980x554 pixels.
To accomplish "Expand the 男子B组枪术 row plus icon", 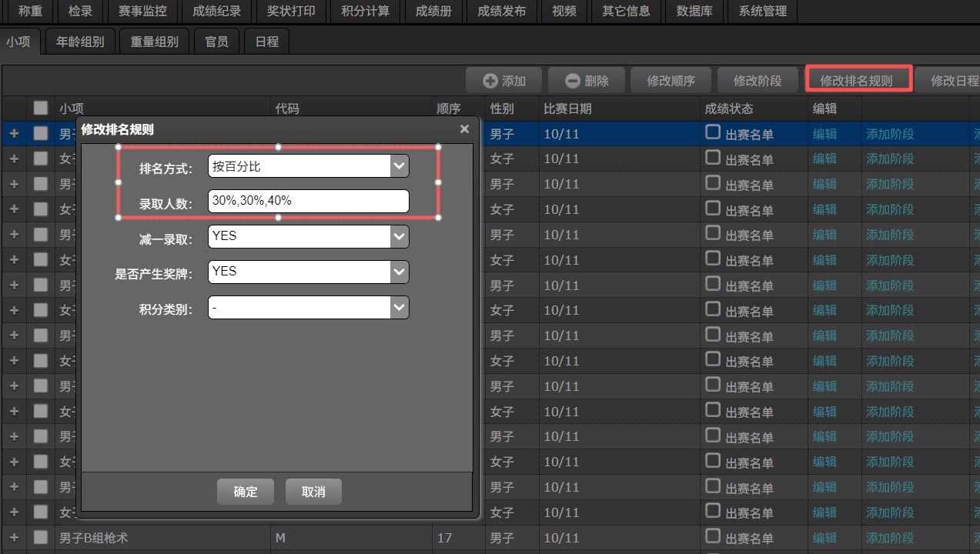I will pos(13,537).
